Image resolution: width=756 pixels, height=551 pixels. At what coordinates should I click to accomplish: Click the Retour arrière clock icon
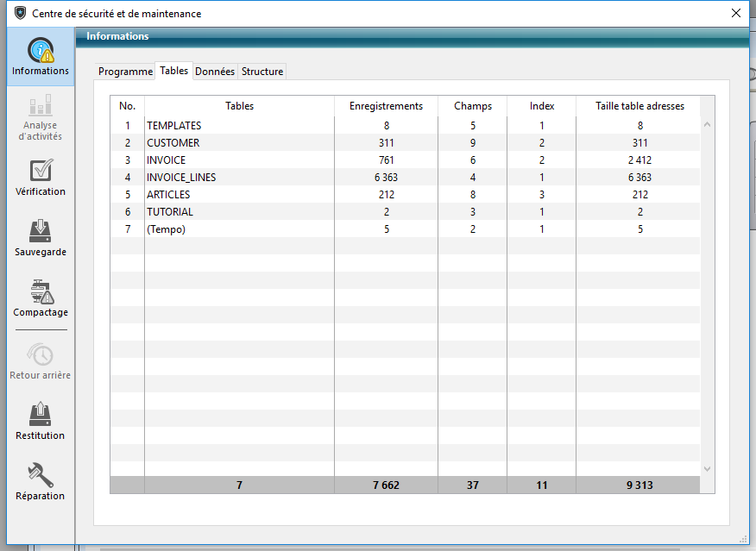(x=41, y=354)
